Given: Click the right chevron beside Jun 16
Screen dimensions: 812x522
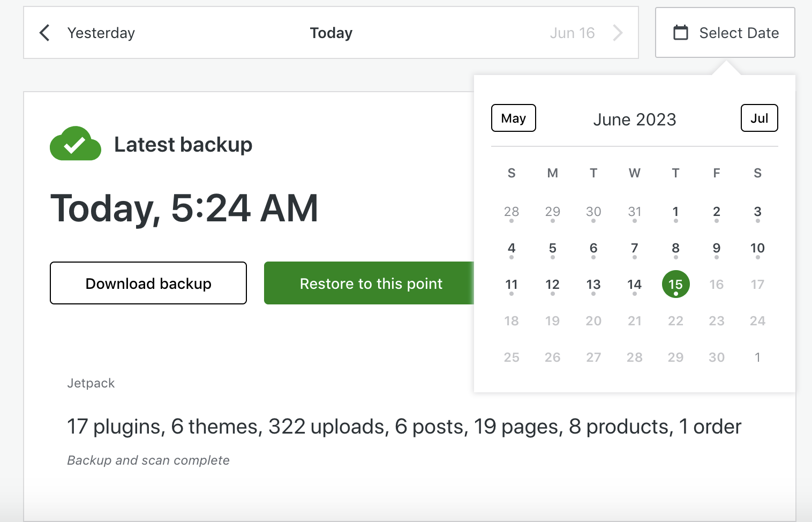Looking at the screenshot, I should (618, 33).
